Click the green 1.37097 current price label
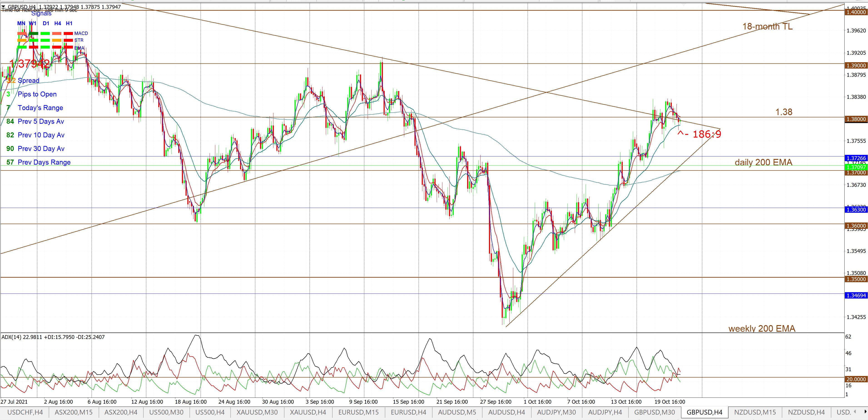 856,167
